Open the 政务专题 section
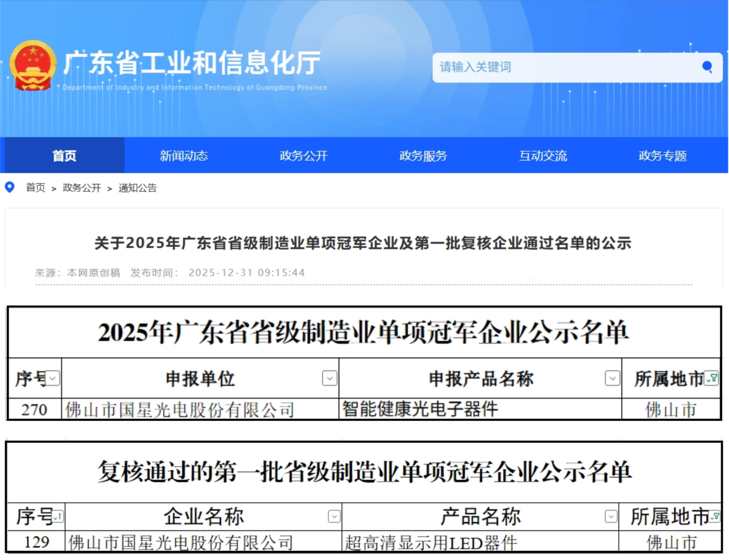Screen dimensions: 729x560 pyautogui.click(x=662, y=155)
